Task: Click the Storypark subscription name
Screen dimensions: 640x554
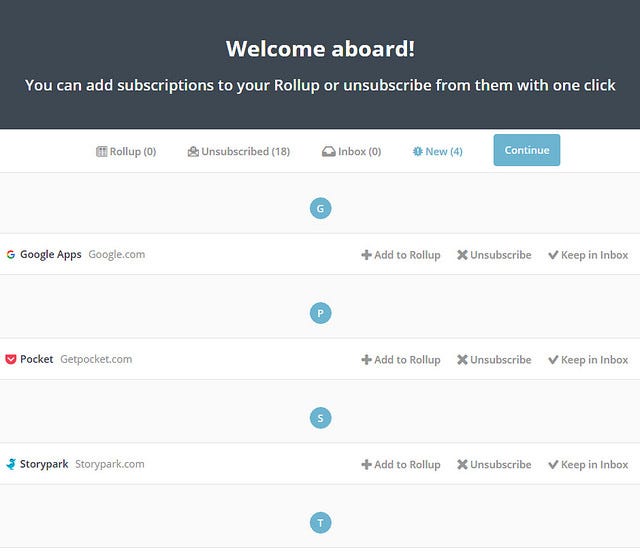Action: click(44, 464)
